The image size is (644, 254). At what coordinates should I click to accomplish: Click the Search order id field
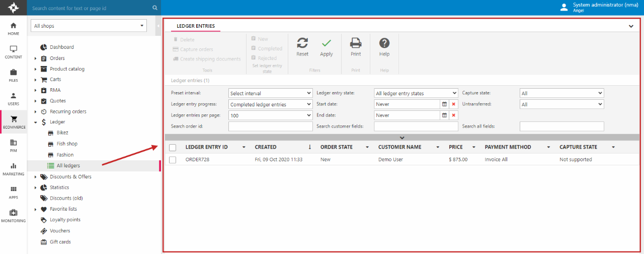click(x=270, y=126)
